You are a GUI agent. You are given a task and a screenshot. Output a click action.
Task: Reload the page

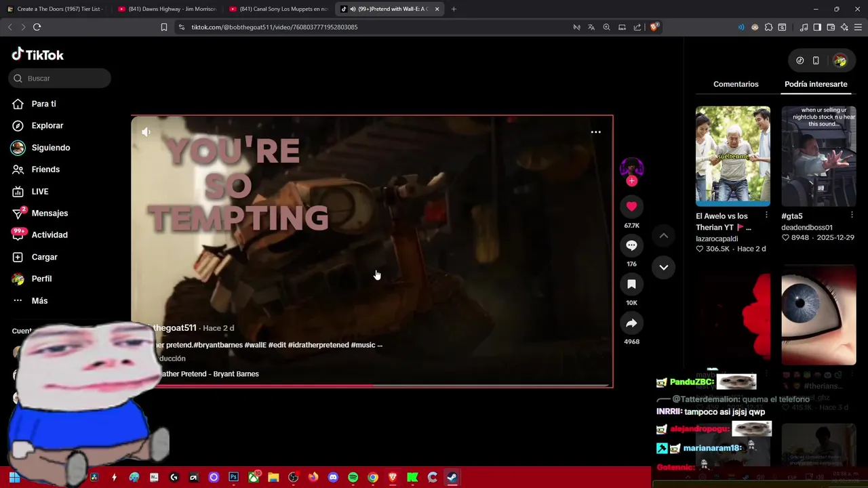tap(37, 27)
